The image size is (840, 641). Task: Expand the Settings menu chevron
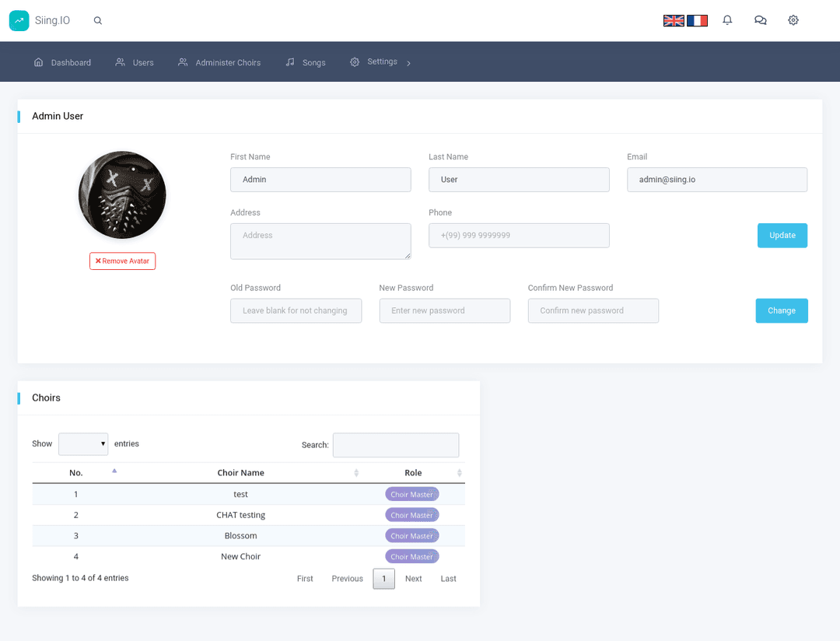coord(409,63)
